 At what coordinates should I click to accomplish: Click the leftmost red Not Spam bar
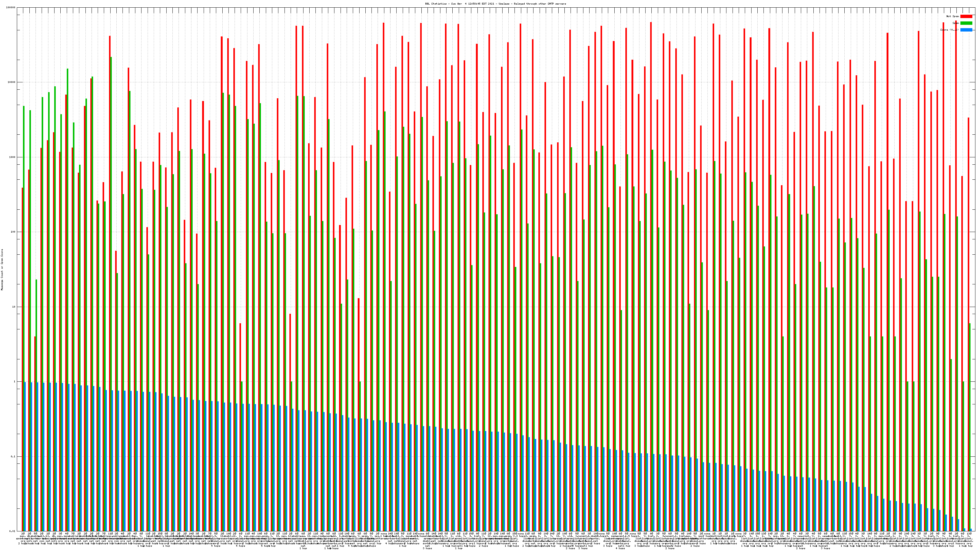click(22, 342)
